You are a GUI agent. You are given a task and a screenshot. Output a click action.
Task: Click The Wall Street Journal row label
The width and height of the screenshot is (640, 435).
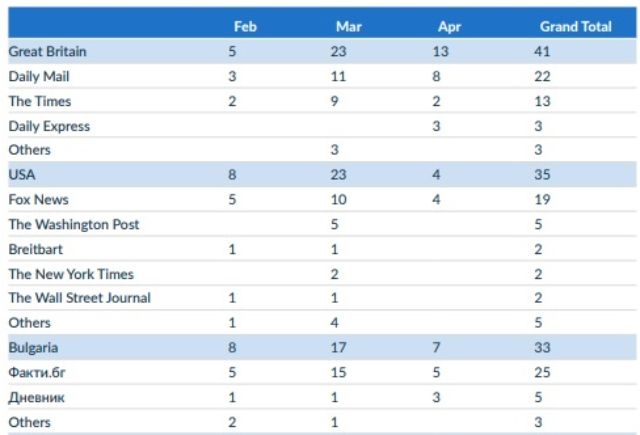[x=80, y=298]
